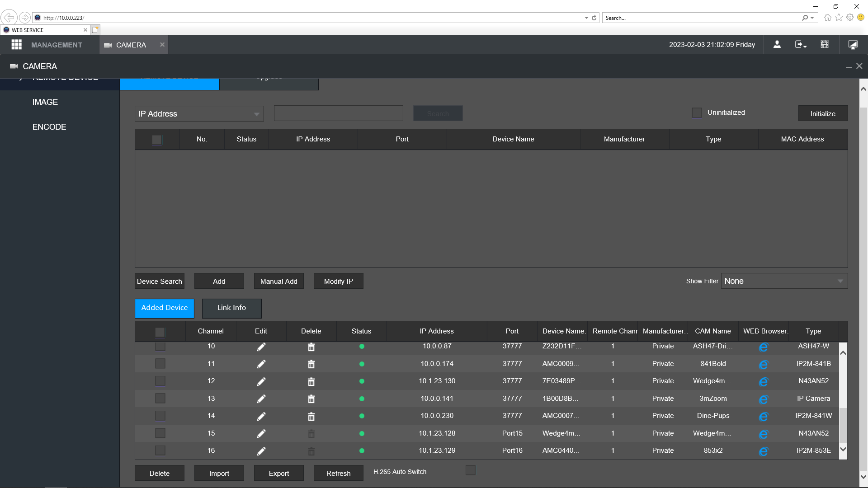Click the Refresh button

[x=339, y=473]
